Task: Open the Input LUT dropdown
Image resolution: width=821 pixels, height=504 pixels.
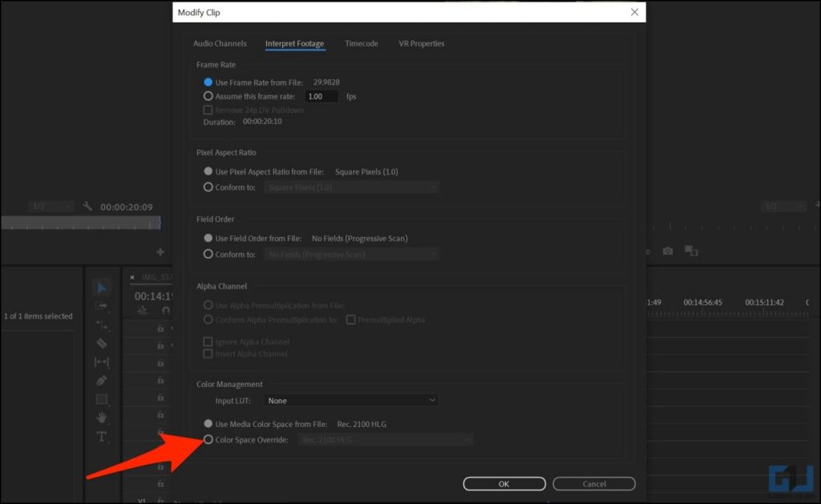Action: pyautogui.click(x=350, y=400)
